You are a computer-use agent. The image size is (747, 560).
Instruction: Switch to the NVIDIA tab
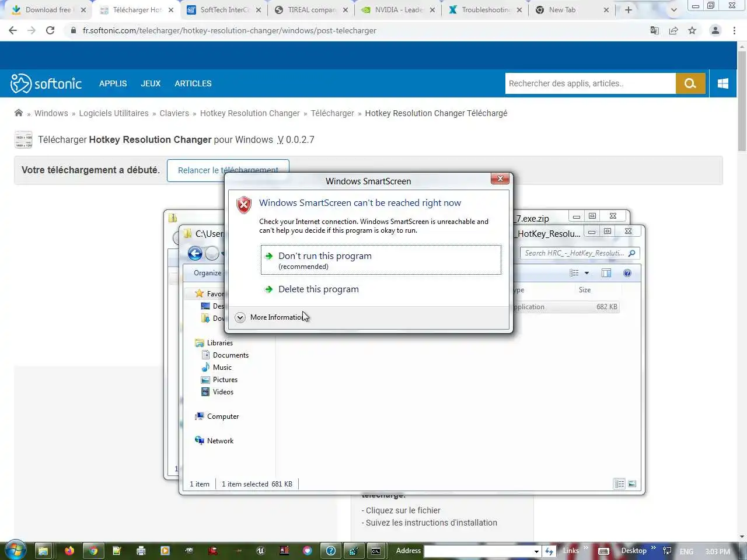(x=398, y=10)
